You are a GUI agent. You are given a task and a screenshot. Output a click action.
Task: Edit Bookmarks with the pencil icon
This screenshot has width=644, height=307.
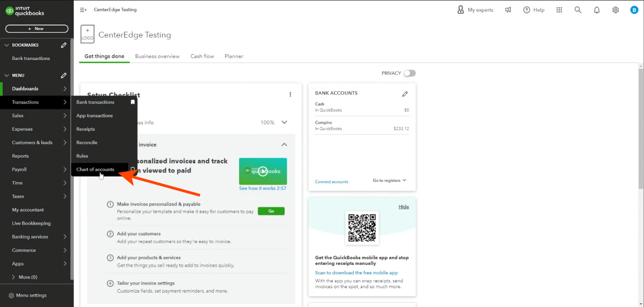[x=64, y=45]
